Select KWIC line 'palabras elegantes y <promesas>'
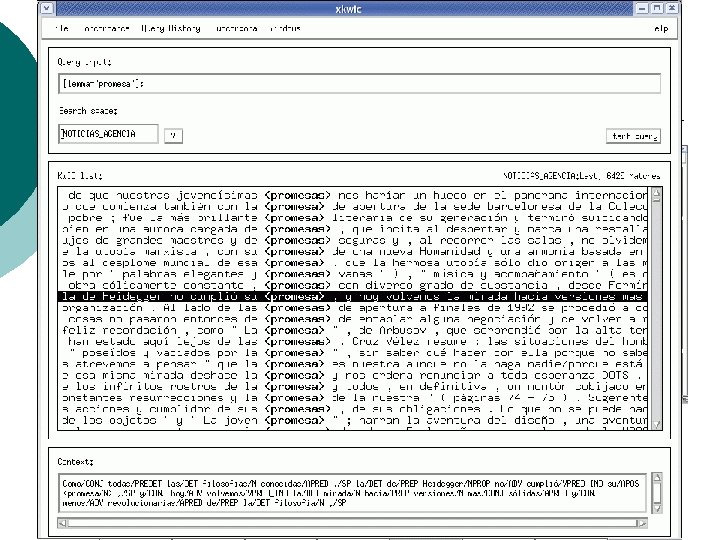The width and height of the screenshot is (720, 540). pyautogui.click(x=354, y=274)
